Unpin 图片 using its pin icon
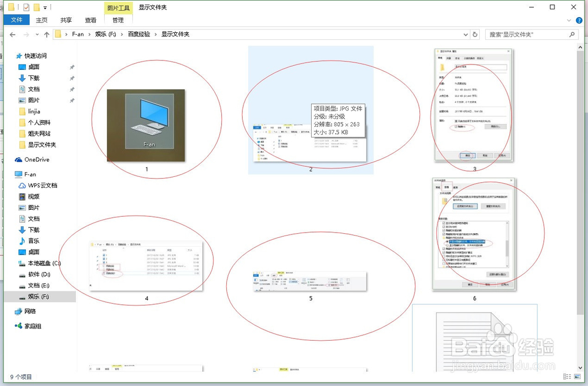Image resolution: width=588 pixels, height=386 pixels. 72,100
